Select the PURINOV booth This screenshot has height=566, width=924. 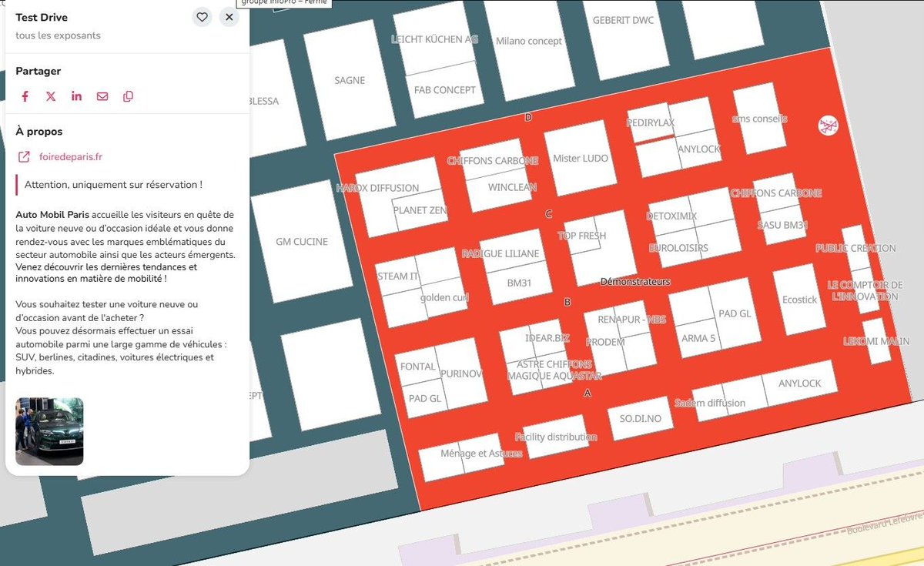pyautogui.click(x=461, y=373)
